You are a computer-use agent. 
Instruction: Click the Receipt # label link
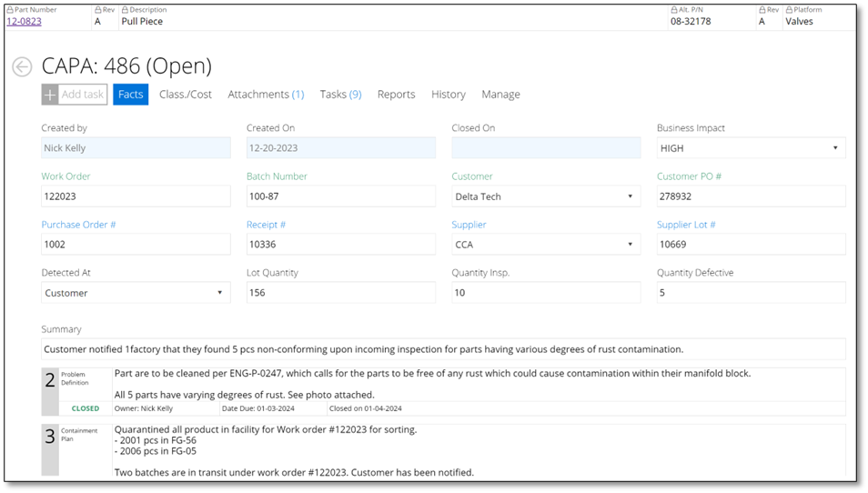pyautogui.click(x=266, y=225)
